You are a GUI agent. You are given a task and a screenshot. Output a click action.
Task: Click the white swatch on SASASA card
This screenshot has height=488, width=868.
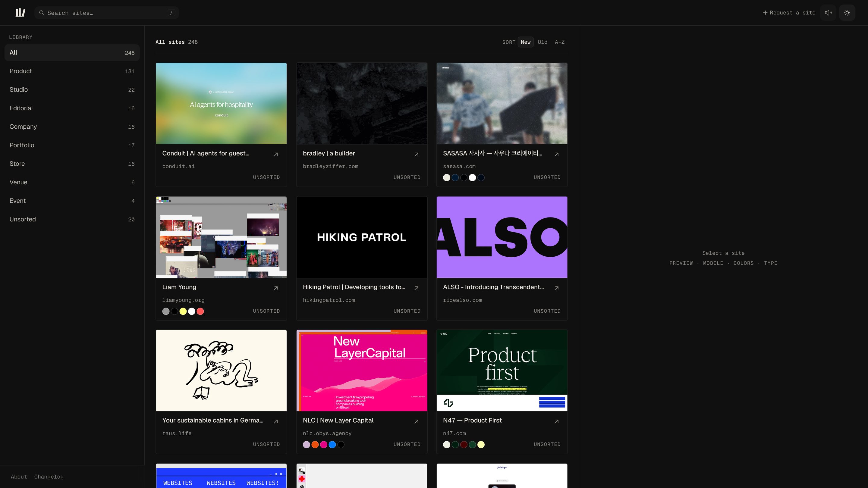(x=472, y=177)
